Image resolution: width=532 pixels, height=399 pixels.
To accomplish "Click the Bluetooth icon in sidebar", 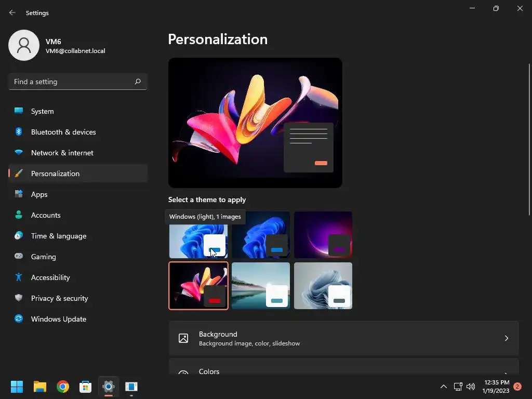I will pos(19,131).
